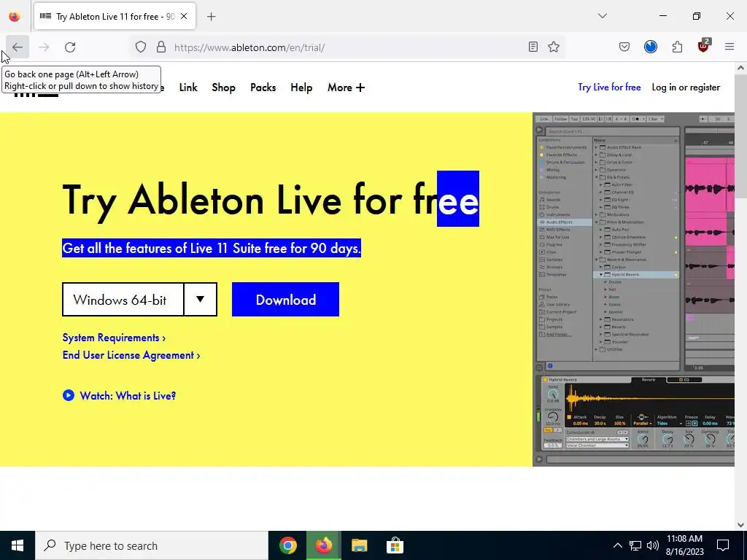Click the forward navigation arrow
Image resolution: width=747 pixels, height=560 pixels.
point(44,47)
